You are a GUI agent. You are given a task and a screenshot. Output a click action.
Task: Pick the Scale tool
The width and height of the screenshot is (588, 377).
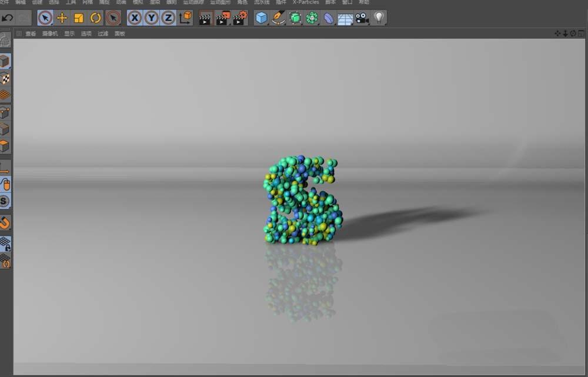click(78, 18)
